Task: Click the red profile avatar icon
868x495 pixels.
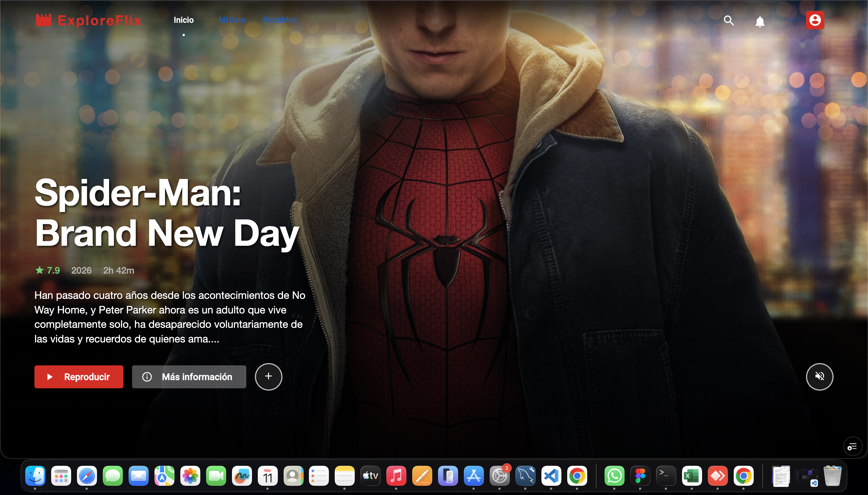Action: (815, 20)
